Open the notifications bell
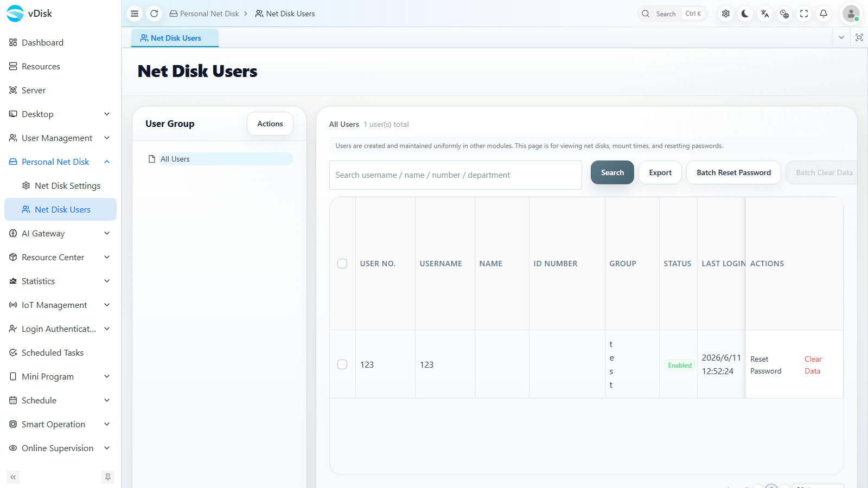 [824, 14]
